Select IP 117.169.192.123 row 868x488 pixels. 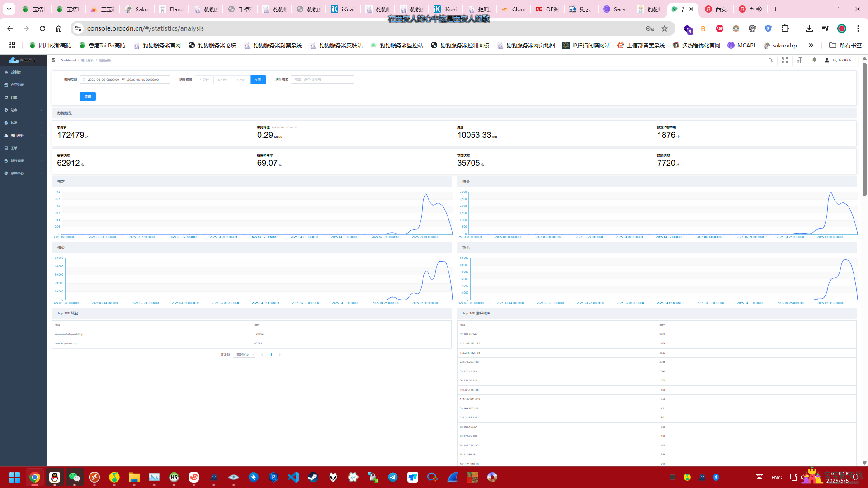click(657, 343)
